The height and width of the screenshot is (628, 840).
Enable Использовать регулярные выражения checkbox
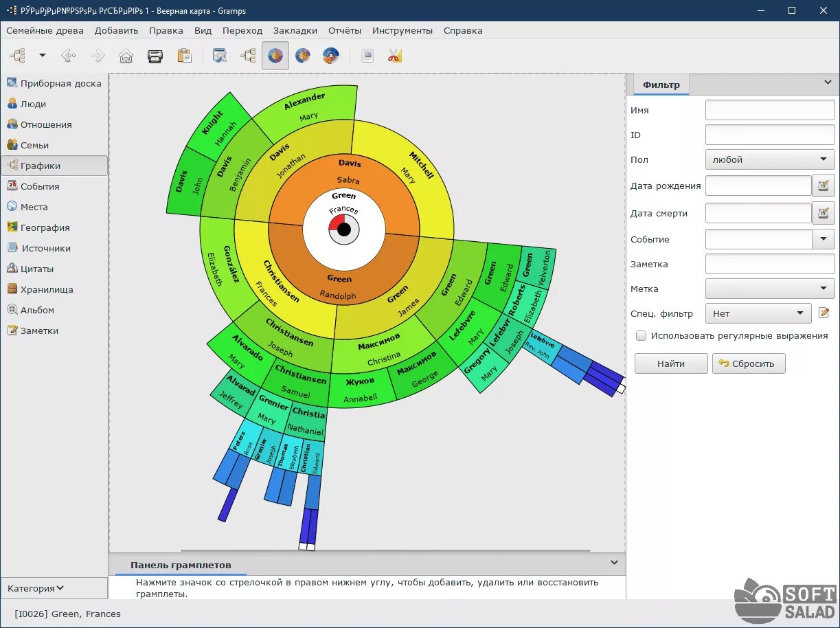(641, 336)
